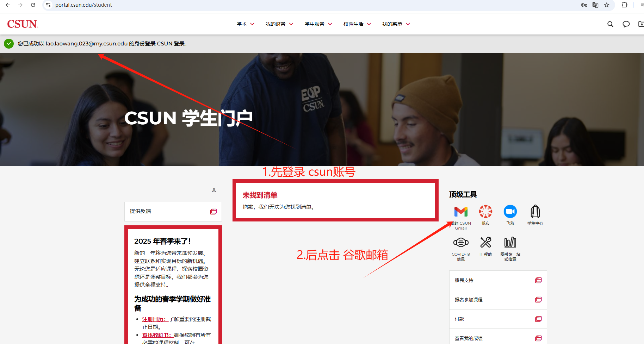Click the browser address bar URL
Screen dimensions: 644x344
[83, 5]
